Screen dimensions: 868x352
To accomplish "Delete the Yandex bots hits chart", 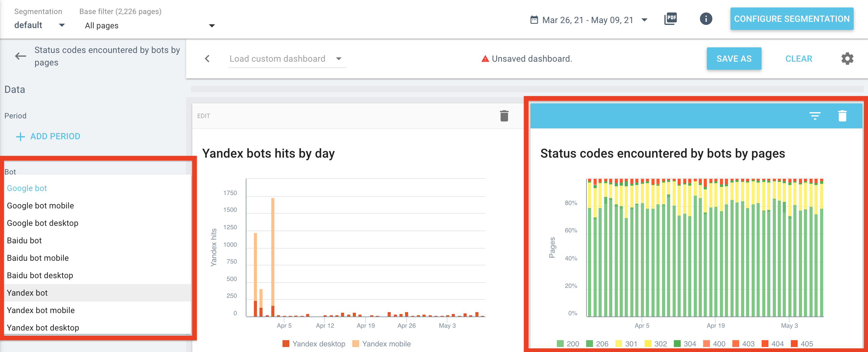I will pos(504,116).
